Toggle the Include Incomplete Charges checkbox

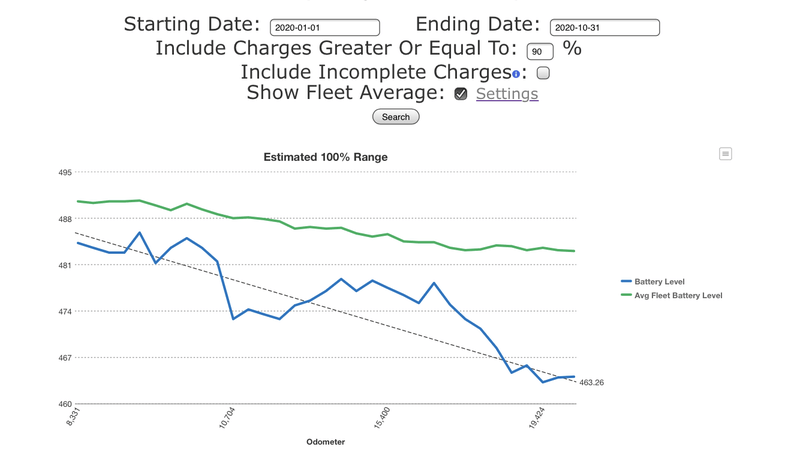pos(543,73)
